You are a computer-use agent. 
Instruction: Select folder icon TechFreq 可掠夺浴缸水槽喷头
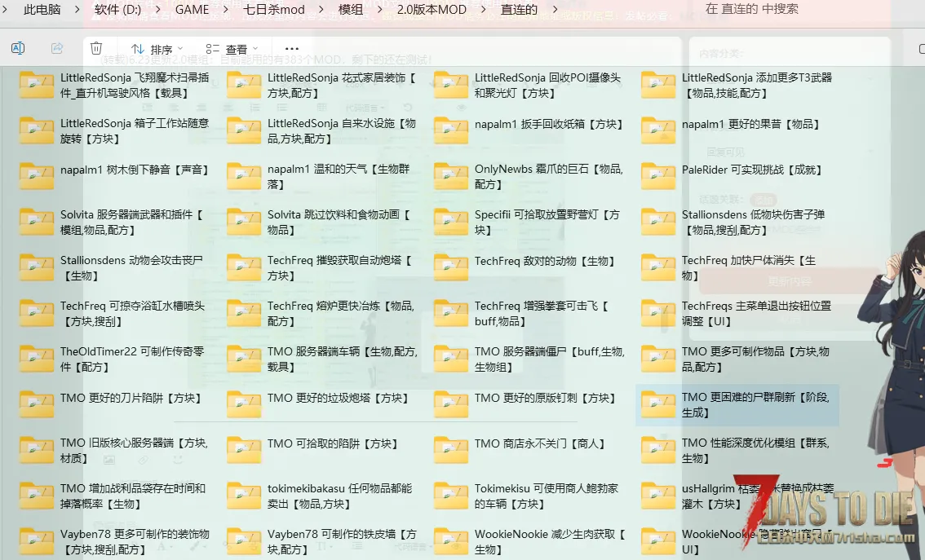coord(37,313)
